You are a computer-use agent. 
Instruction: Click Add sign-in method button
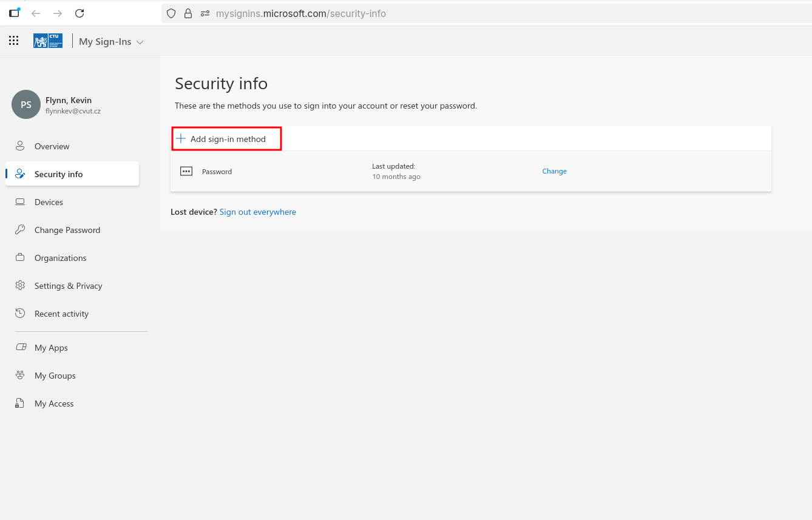[226, 139]
